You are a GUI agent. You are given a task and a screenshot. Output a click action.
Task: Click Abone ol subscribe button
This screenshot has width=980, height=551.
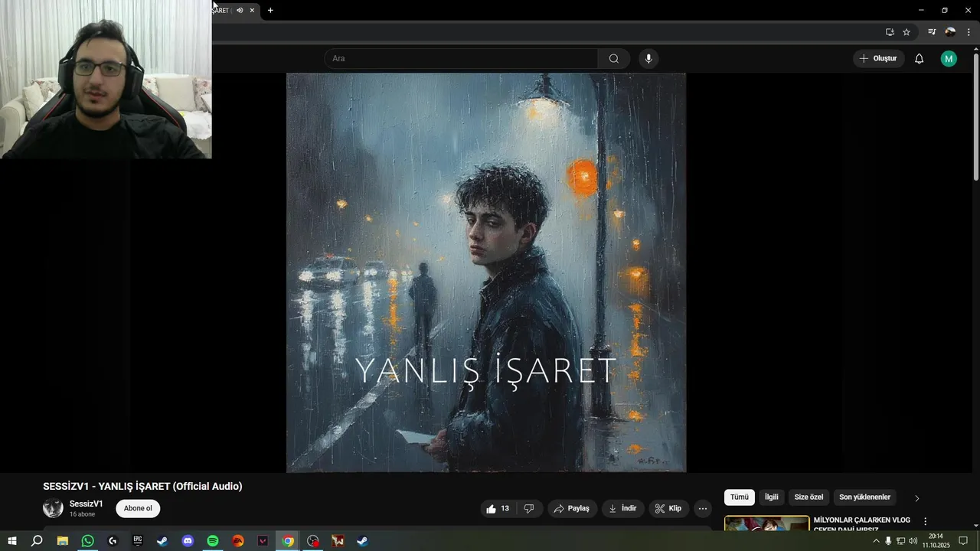pyautogui.click(x=138, y=508)
